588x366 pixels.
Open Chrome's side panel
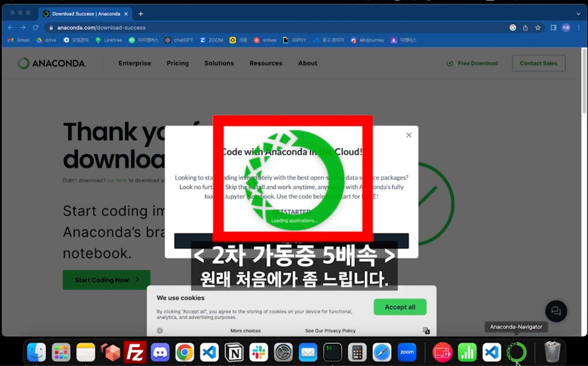coord(553,28)
